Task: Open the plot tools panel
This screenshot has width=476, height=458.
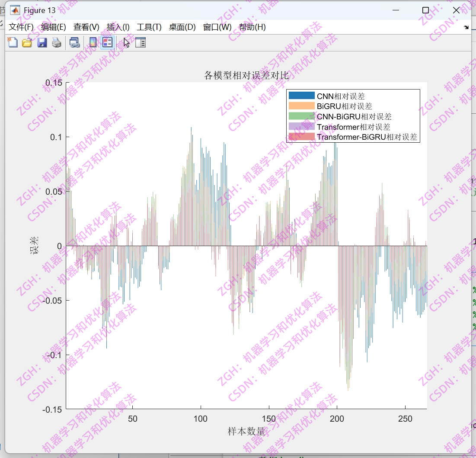Action: tap(141, 42)
